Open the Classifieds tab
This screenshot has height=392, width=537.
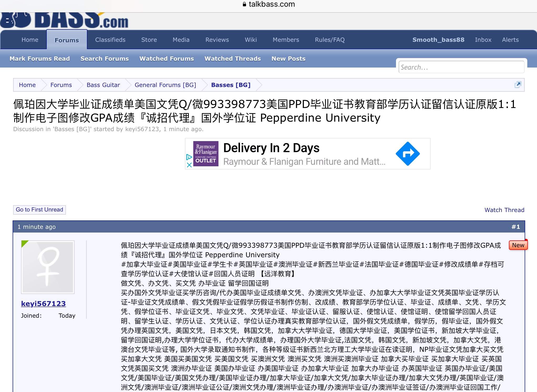point(110,40)
